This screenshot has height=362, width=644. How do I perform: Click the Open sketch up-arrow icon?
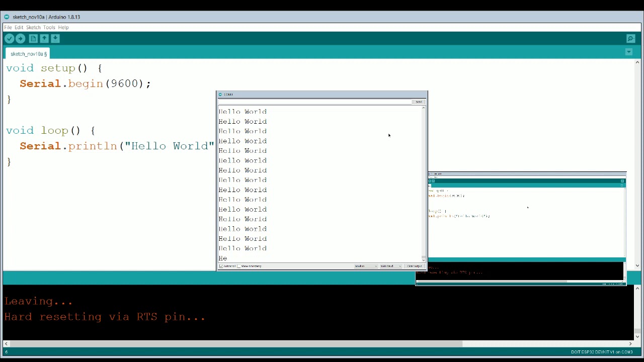[44, 39]
